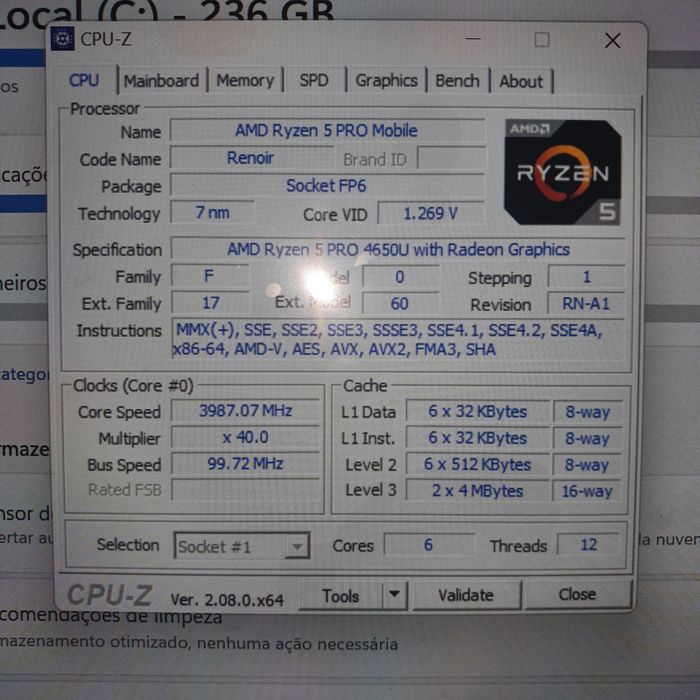This screenshot has height=700, width=700.
Task: Expand the Tools dropdown arrow
Action: click(394, 595)
